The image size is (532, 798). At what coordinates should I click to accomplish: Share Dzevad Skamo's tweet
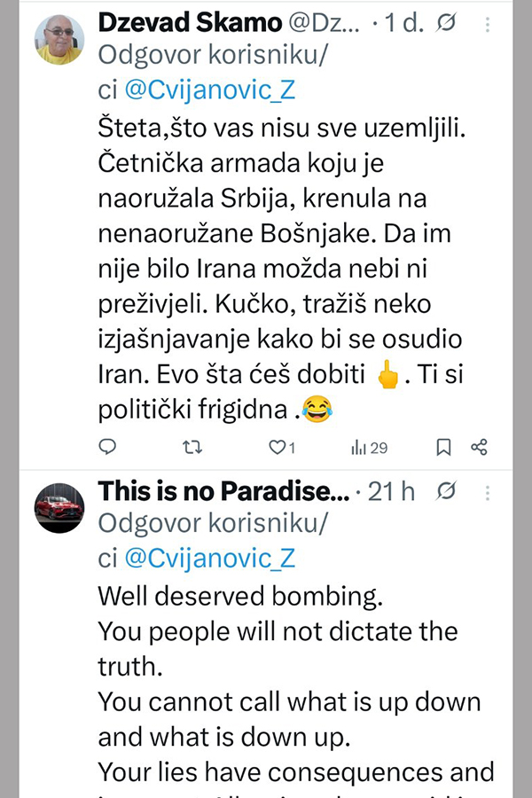click(480, 448)
